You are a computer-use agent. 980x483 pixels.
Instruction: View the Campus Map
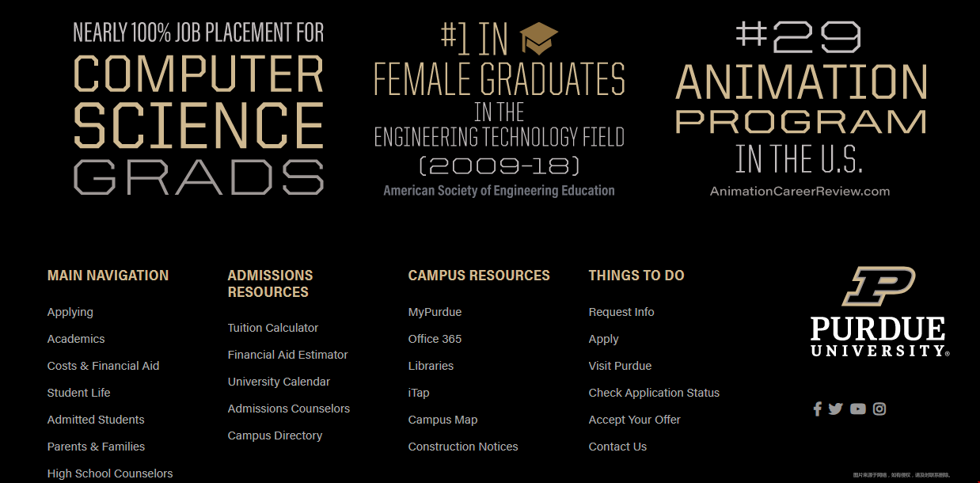443,420
